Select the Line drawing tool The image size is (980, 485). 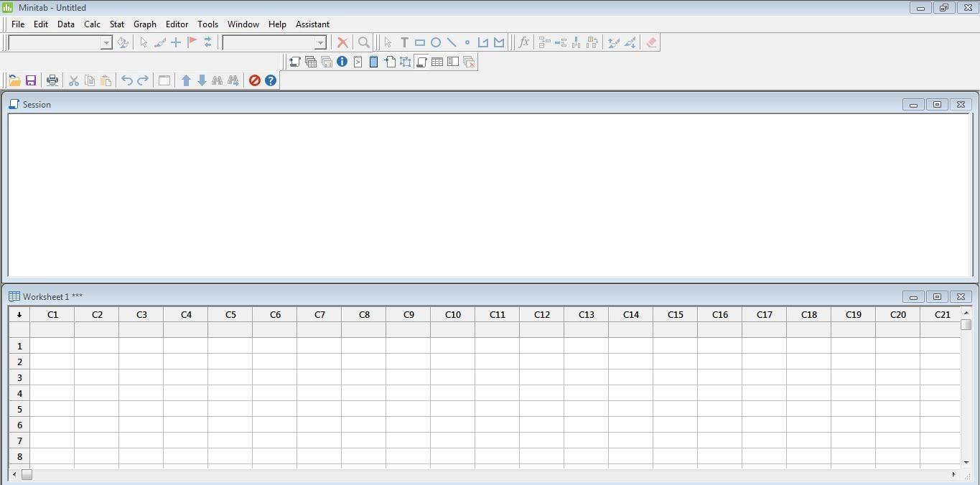click(x=452, y=42)
